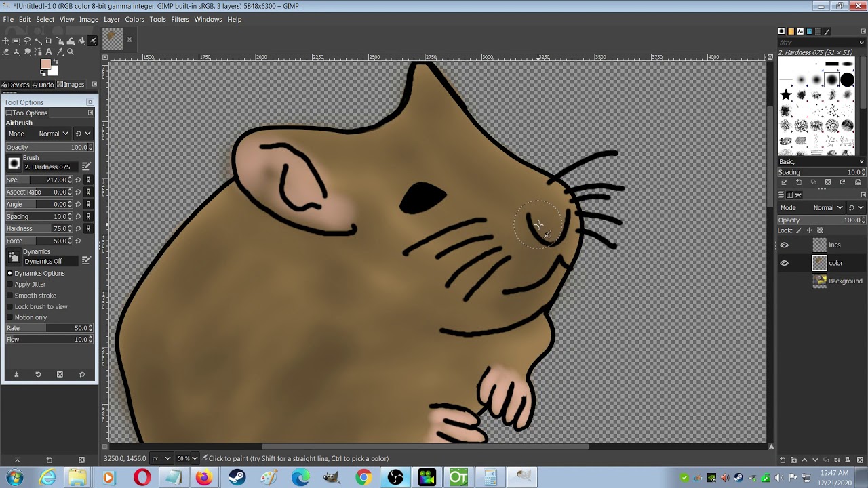Open the airbrush mode group switch dropdown
Screen dimensions: 868x488
pyautogui.click(x=83, y=134)
